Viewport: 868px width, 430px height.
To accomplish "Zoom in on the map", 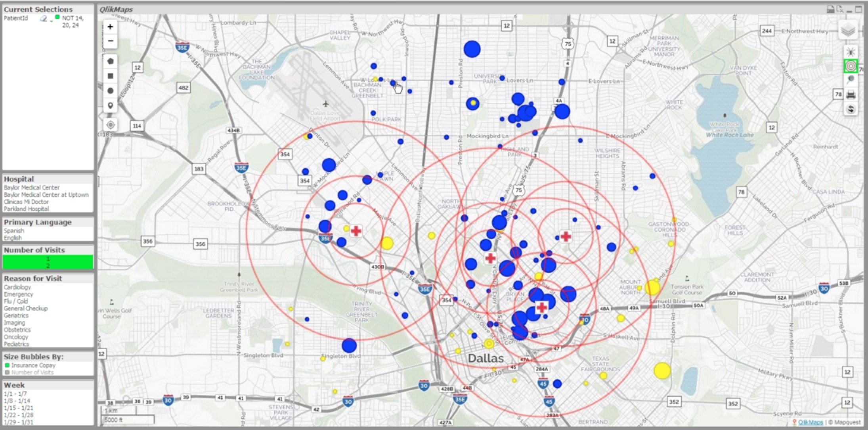I will click(111, 27).
